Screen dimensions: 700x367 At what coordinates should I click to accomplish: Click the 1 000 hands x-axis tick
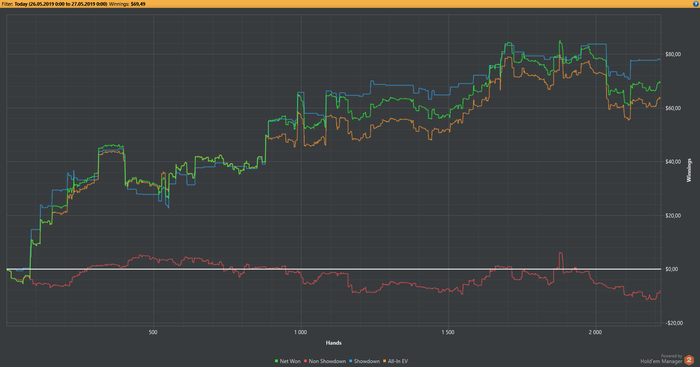click(x=300, y=332)
